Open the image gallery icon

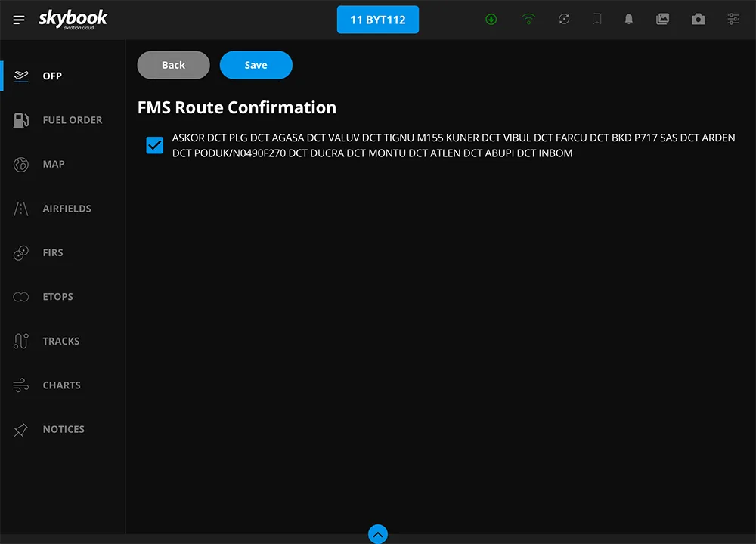coord(662,20)
